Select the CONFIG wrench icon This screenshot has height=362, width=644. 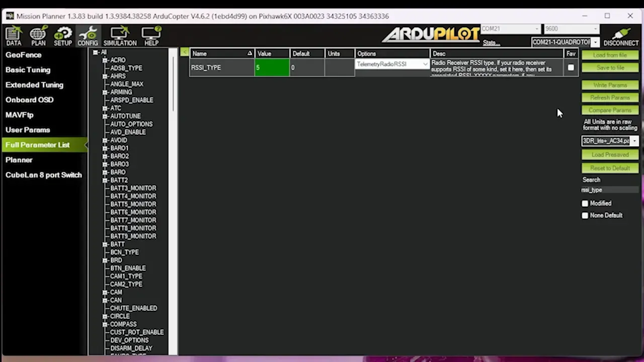coord(88,36)
